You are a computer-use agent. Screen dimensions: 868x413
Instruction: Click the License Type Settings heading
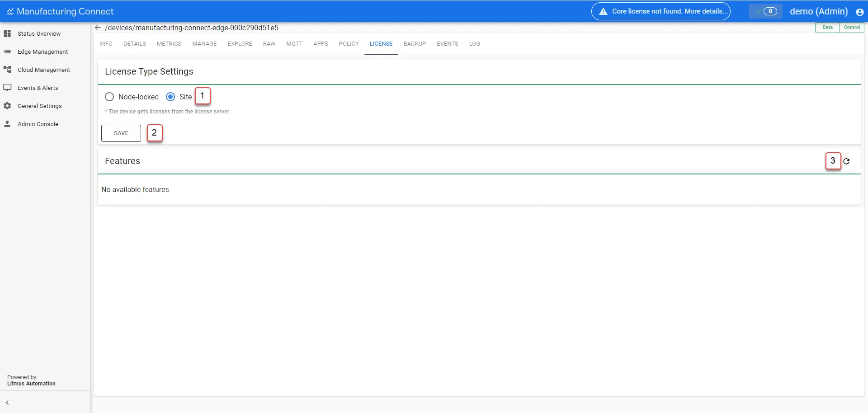click(x=149, y=71)
